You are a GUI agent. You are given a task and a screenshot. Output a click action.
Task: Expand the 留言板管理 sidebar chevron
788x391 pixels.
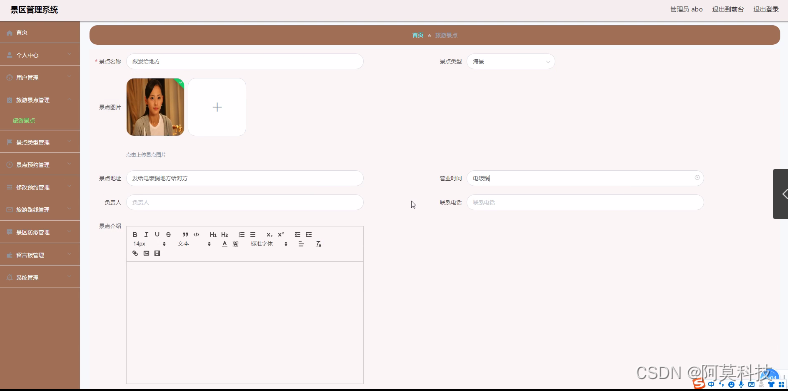click(x=69, y=255)
